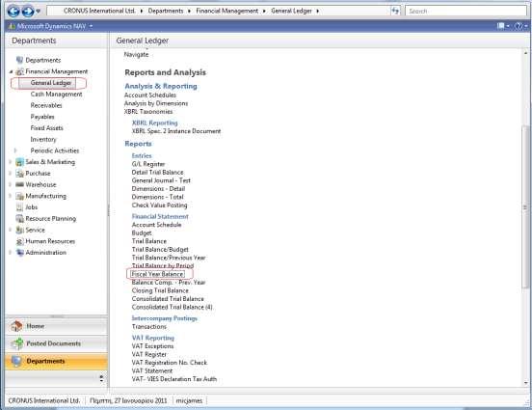Collapse the Financial Management tree node
The image size is (532, 410).
(x=11, y=71)
